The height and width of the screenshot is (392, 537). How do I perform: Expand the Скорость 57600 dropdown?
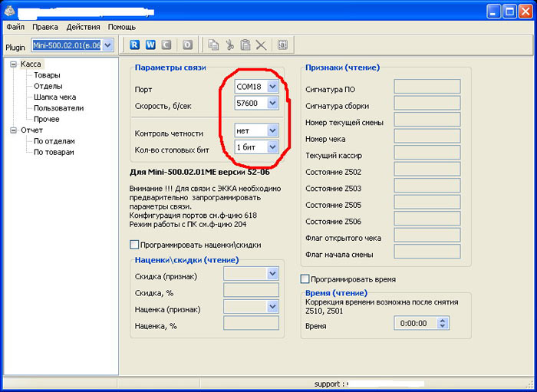(x=272, y=103)
